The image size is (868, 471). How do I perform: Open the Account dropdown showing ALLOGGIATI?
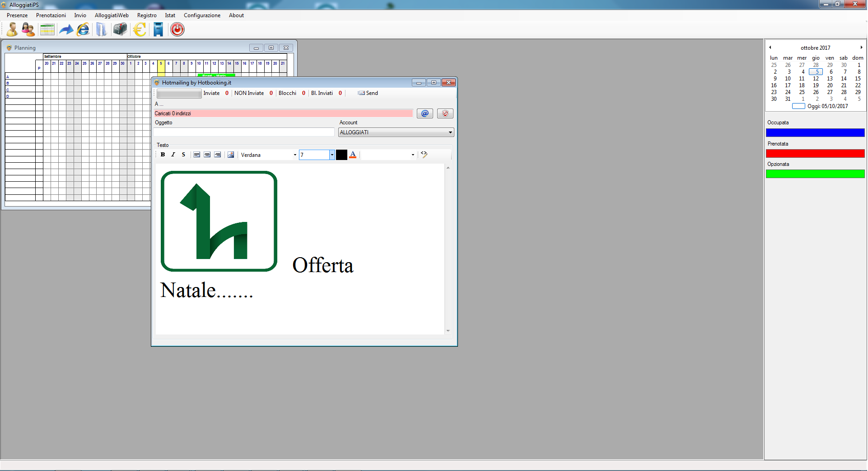click(396, 132)
